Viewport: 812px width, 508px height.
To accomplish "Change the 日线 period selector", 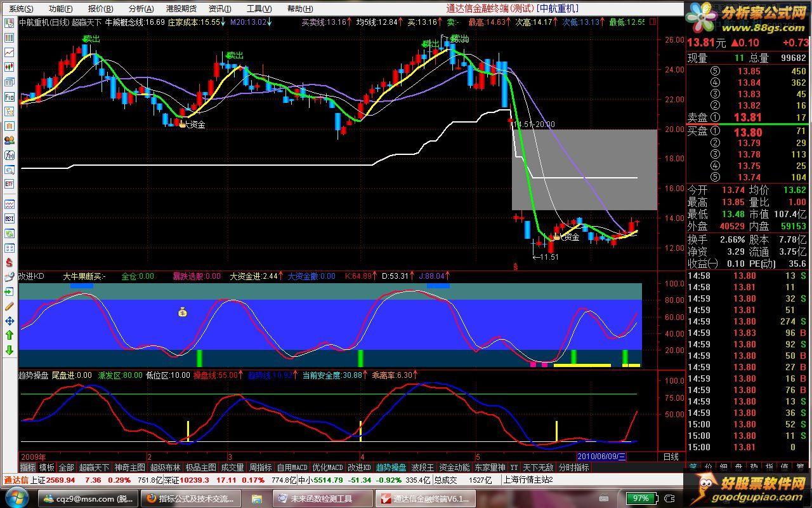I will click(671, 457).
